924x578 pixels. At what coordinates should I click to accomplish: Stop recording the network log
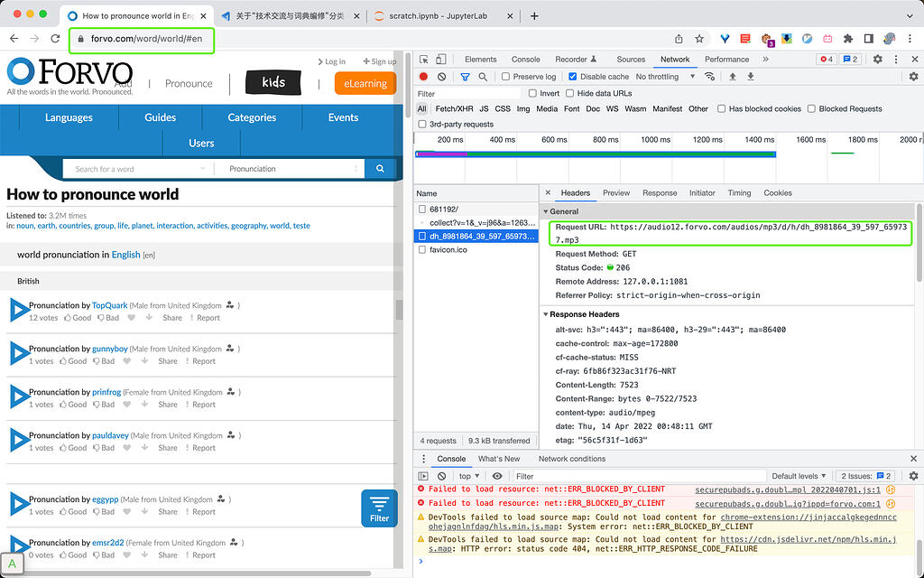[424, 76]
